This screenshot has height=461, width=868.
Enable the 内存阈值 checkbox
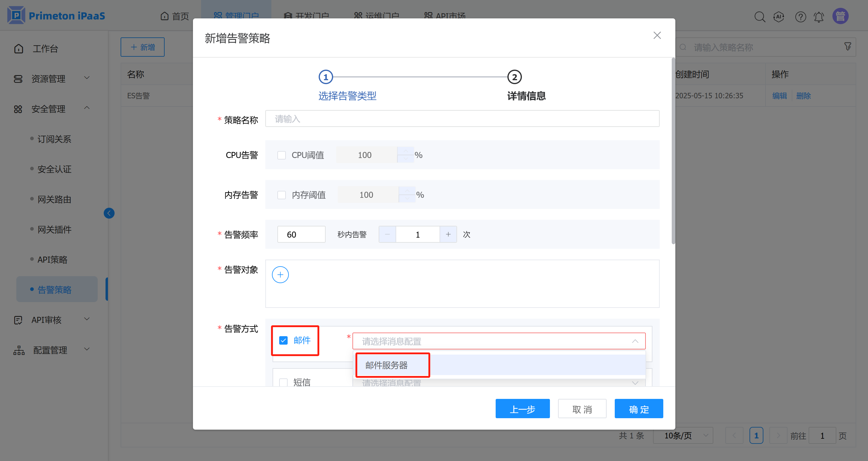281,195
